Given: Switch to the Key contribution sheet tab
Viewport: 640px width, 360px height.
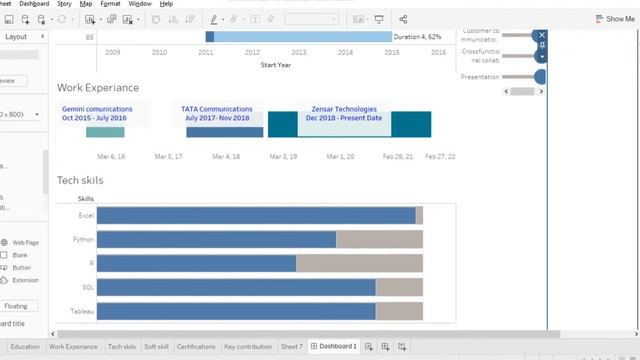Looking at the screenshot, I should click(x=248, y=347).
